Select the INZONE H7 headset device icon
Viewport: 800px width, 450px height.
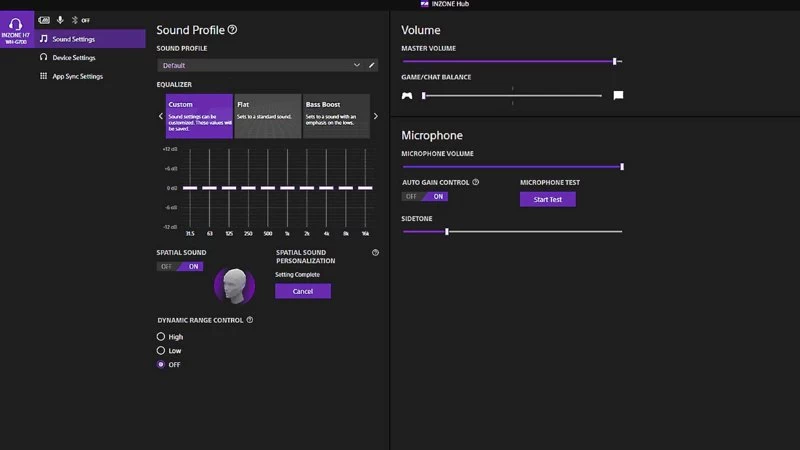(x=17, y=29)
